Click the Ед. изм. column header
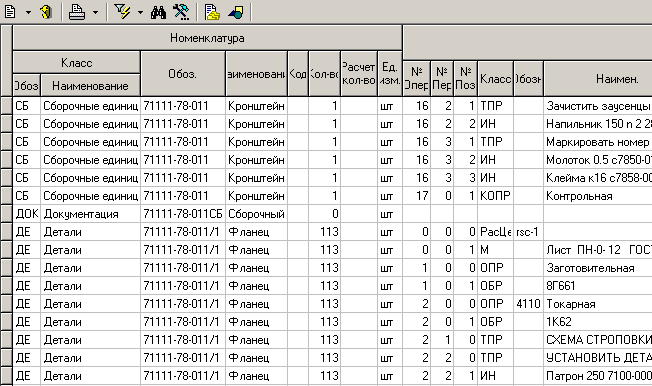This screenshot has width=652, height=386. [390, 74]
